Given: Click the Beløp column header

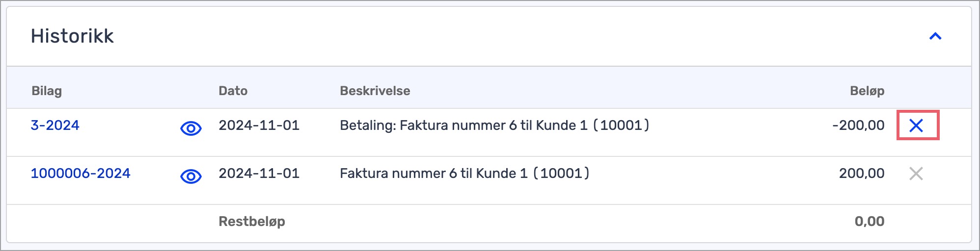Looking at the screenshot, I should (x=867, y=91).
